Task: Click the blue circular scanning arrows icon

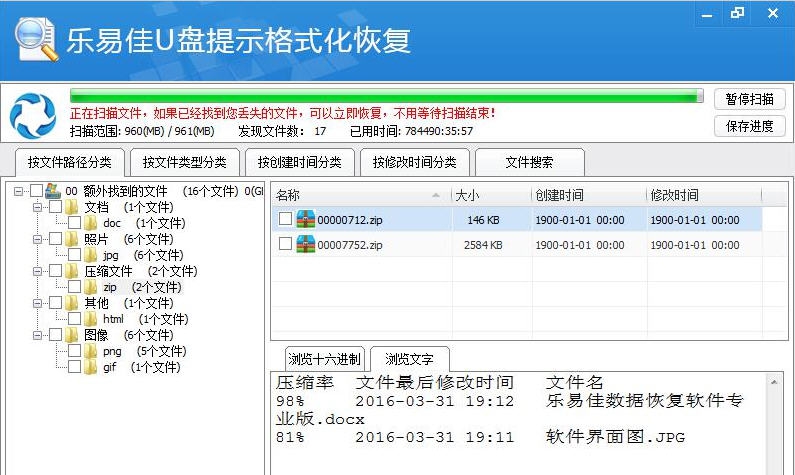Action: tap(33, 116)
